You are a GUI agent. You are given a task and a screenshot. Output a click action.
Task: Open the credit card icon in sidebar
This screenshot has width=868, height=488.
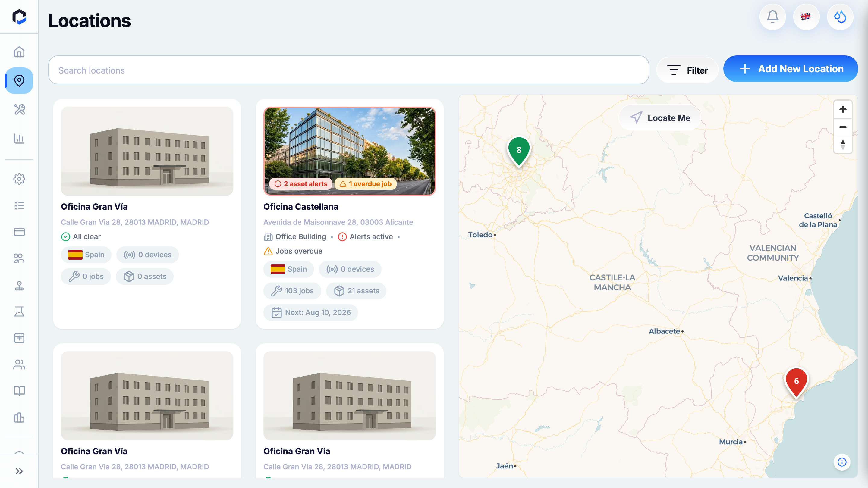[19, 232]
